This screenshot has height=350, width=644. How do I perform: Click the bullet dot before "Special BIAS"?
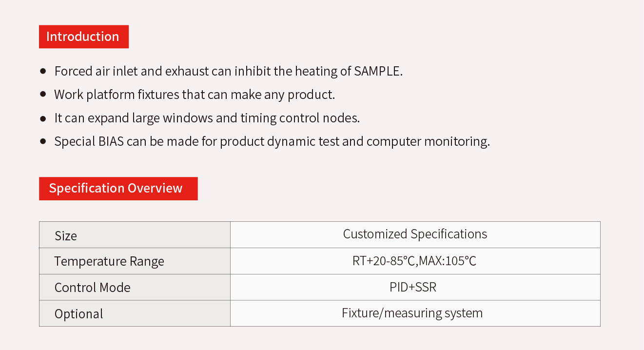[43, 141]
